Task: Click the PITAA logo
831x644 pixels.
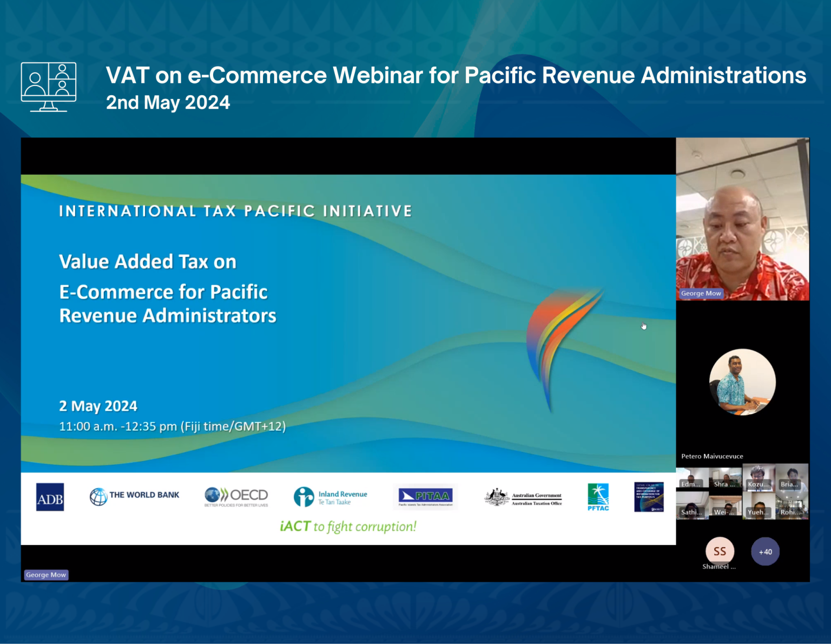Action: point(425,496)
